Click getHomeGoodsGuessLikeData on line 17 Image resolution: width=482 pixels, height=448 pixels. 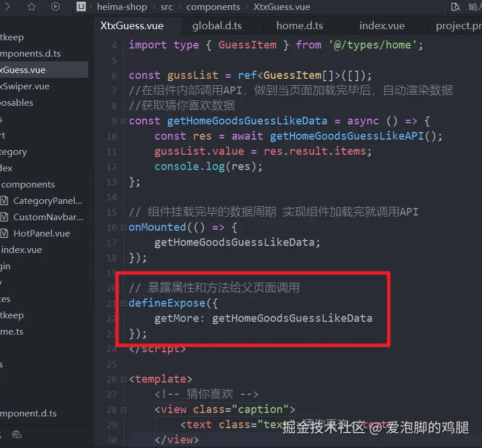(x=234, y=242)
